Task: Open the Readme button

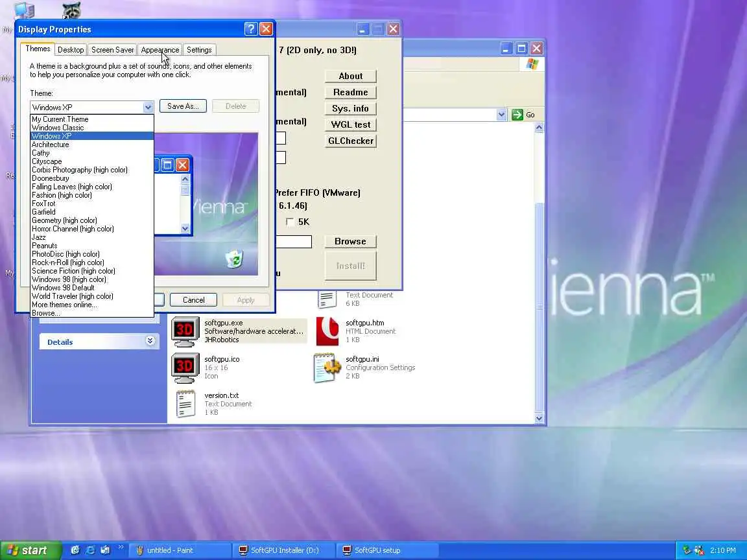Action: click(x=351, y=93)
